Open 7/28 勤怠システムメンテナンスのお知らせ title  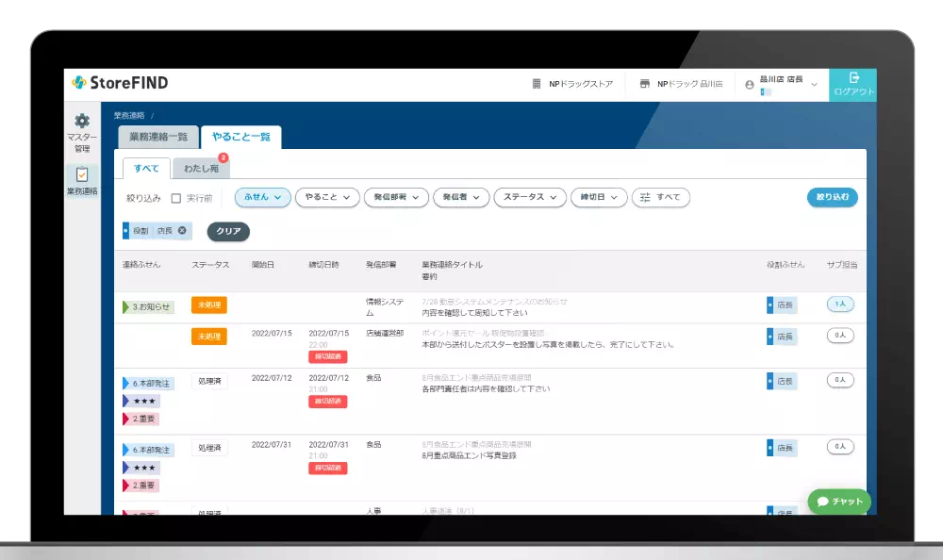[x=494, y=302]
